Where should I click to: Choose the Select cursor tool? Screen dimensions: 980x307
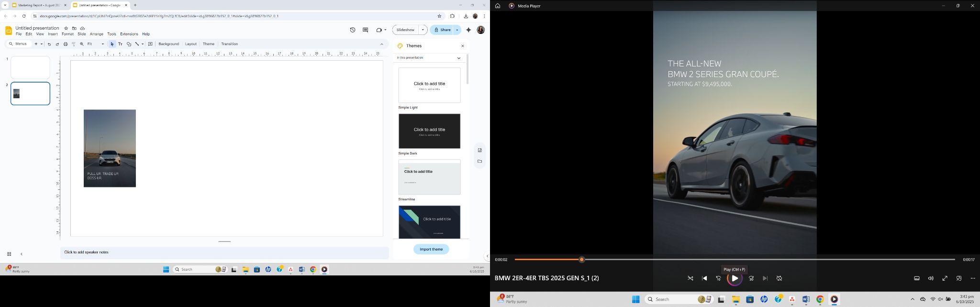pos(112,44)
